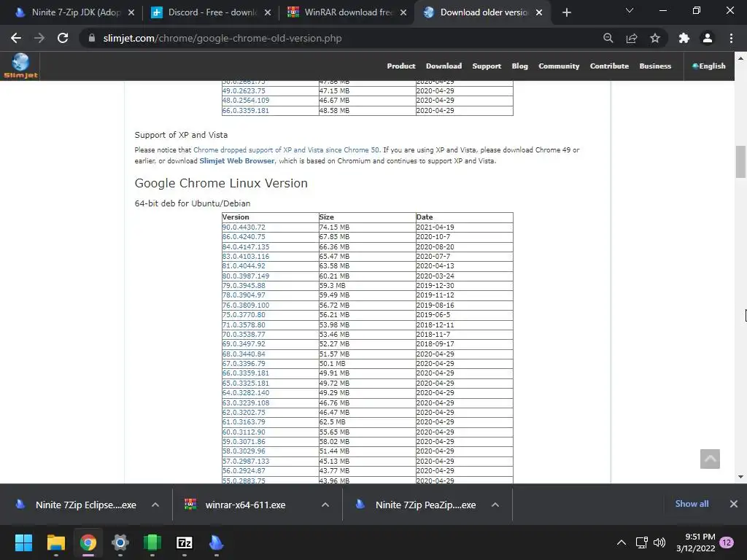Click the scrollbar down arrow
Viewport: 747px width, 560px height.
(x=740, y=477)
